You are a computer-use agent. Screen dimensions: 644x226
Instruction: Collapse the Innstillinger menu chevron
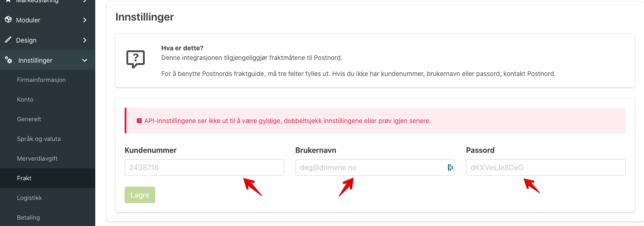click(x=85, y=60)
